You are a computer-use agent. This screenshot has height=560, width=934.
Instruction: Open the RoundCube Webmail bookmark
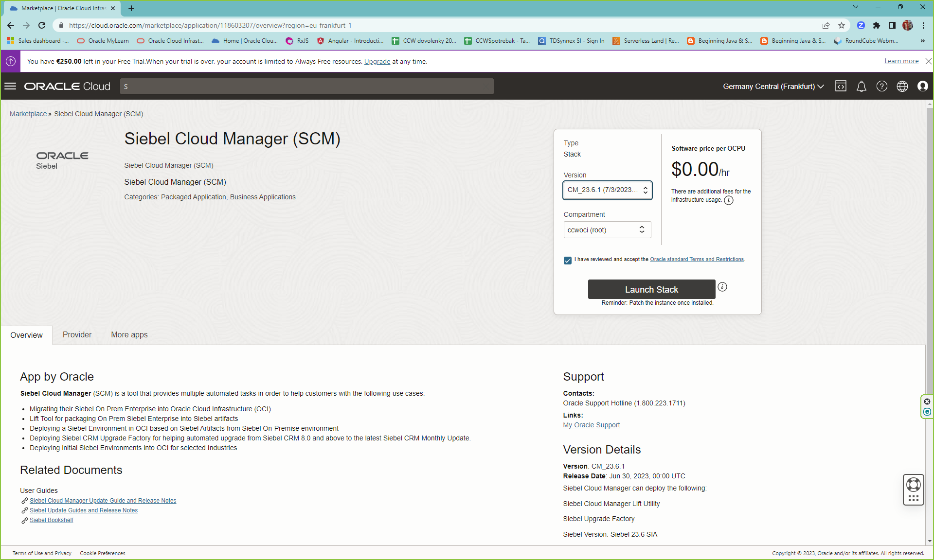pyautogui.click(x=866, y=41)
